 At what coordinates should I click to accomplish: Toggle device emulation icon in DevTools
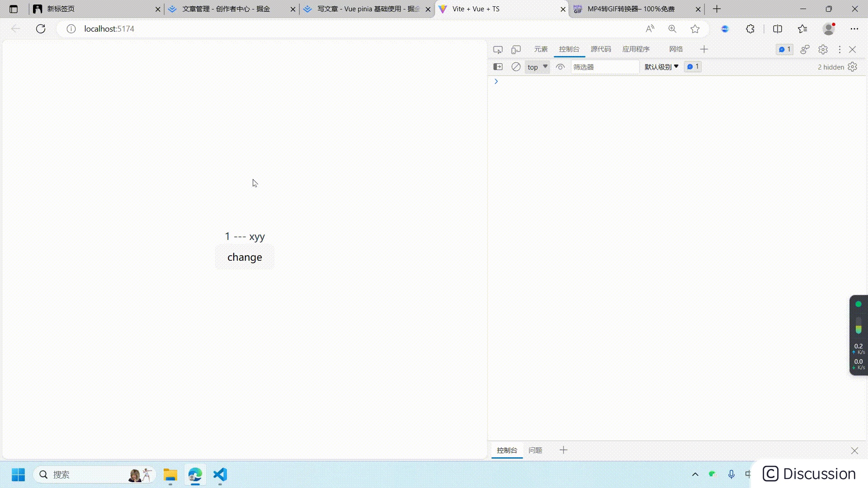coord(516,50)
